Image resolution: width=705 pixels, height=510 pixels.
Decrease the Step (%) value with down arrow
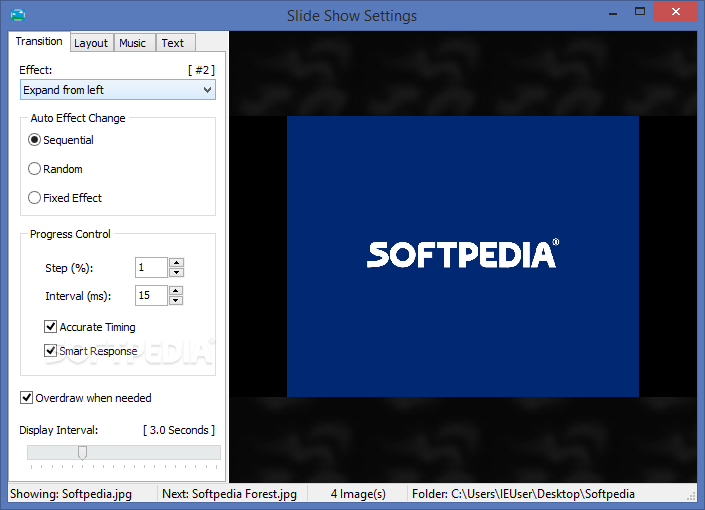176,272
